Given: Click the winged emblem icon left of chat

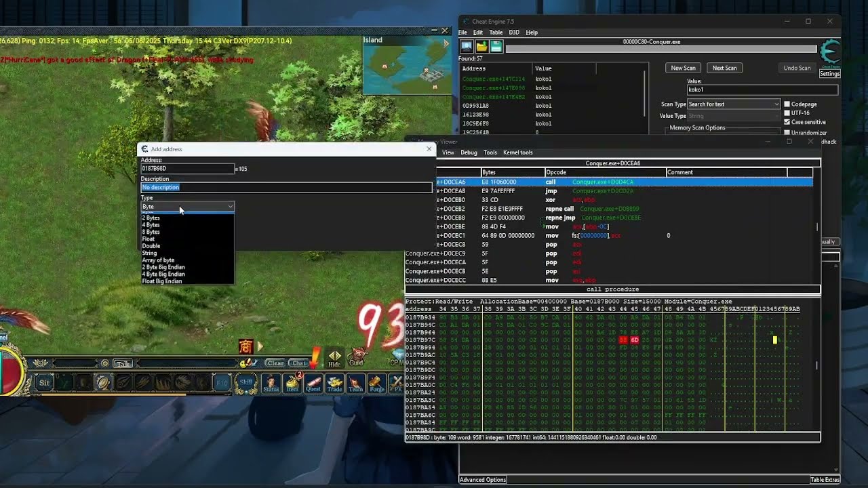Looking at the screenshot, I should 42,363.
